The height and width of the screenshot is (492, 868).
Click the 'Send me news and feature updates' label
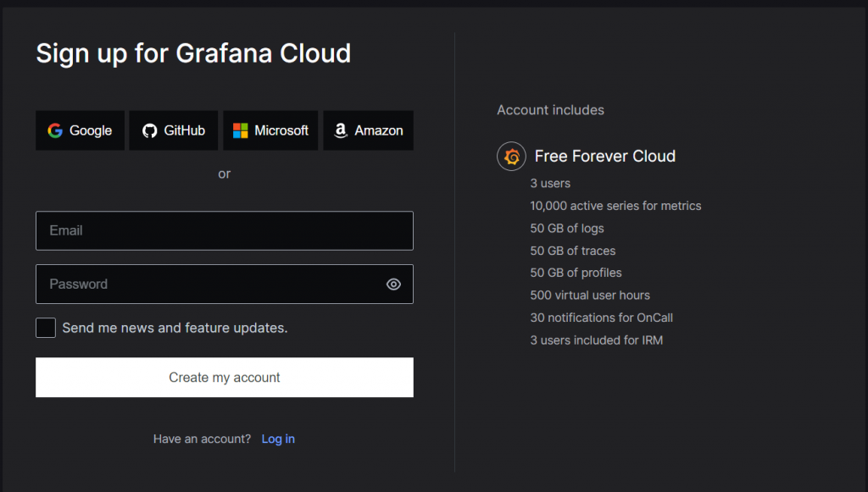tap(175, 328)
